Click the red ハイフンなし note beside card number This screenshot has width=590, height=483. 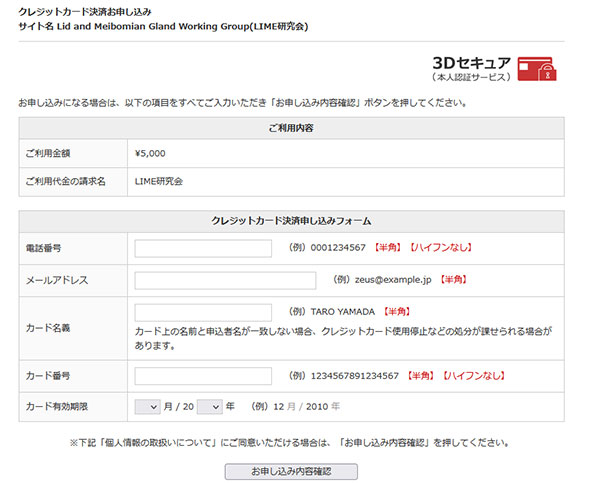(x=473, y=376)
